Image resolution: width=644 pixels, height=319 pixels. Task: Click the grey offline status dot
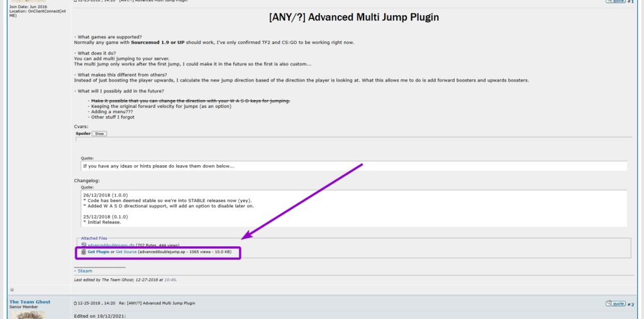(11, 289)
